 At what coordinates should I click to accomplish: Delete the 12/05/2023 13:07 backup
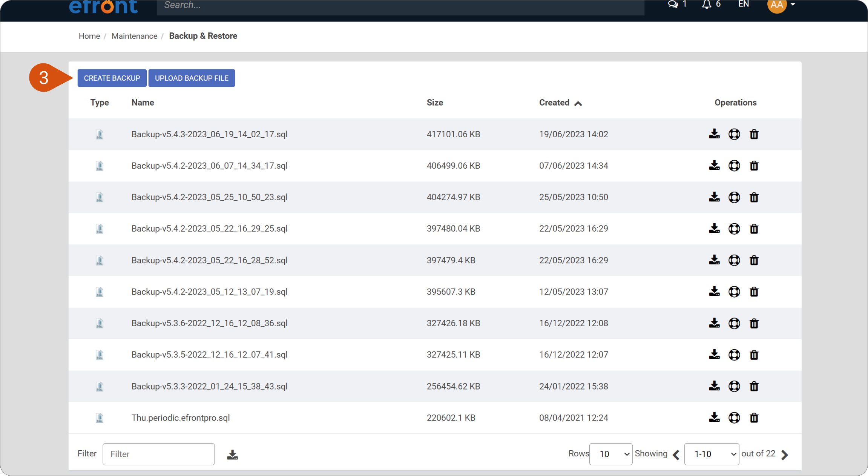754,292
